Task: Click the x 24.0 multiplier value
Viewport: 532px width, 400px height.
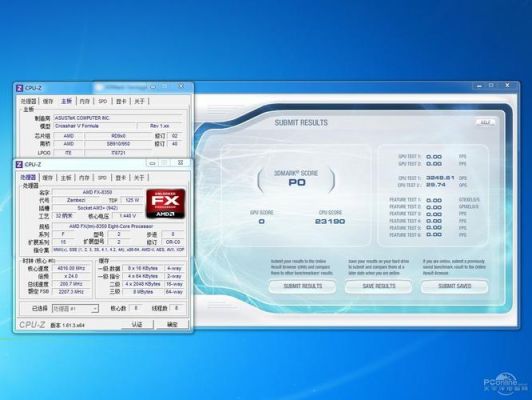Action: [x=71, y=276]
